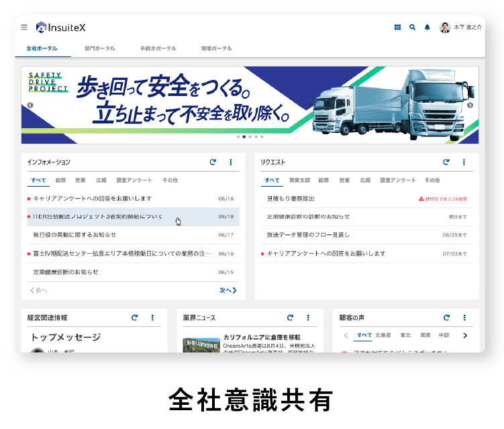The height and width of the screenshot is (429, 504).
Task: Refresh the インフォメーション panel
Action: click(x=213, y=162)
